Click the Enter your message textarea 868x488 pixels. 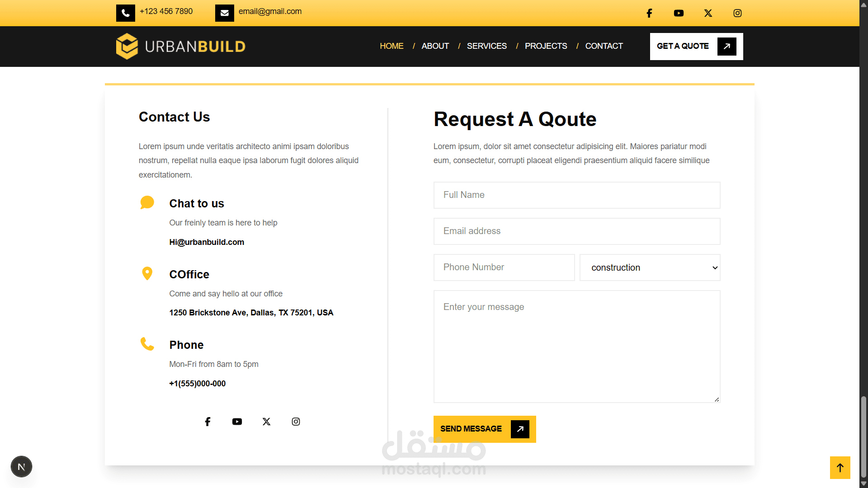(576, 346)
